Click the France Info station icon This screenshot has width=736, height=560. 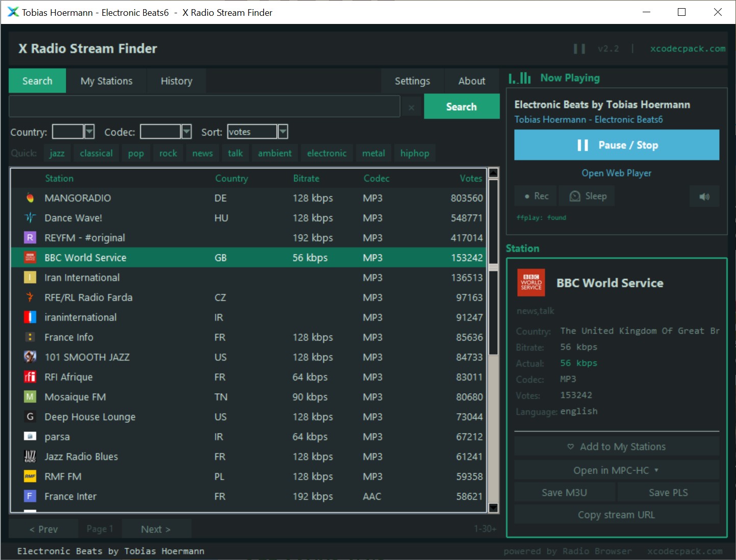[30, 337]
